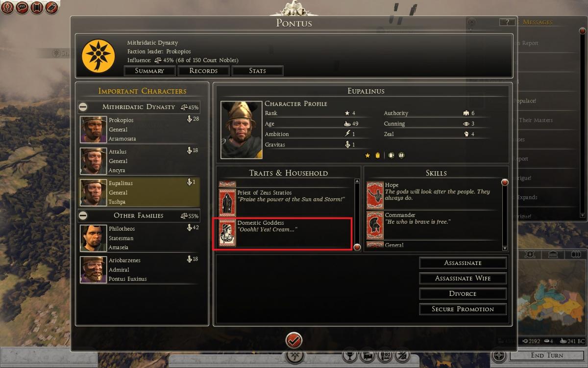Click the Traits list scrollbar handle
This screenshot has width=588, height=368.
pyautogui.click(x=357, y=247)
